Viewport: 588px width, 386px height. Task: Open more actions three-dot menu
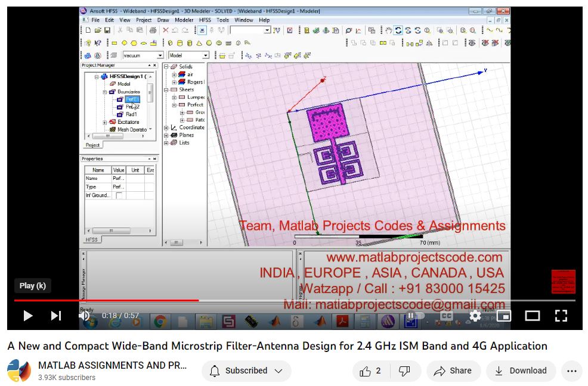point(571,371)
